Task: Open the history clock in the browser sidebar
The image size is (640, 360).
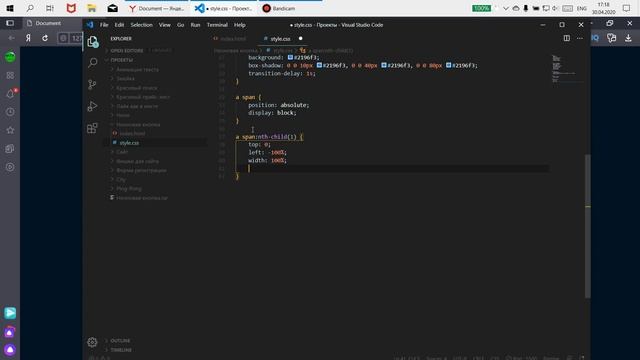Action: click(x=10, y=112)
